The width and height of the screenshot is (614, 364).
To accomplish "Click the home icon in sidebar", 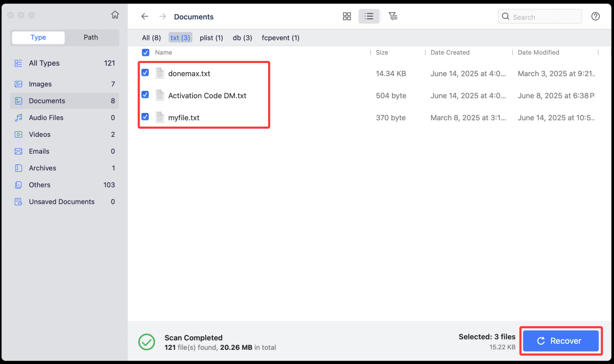I will tap(115, 15).
